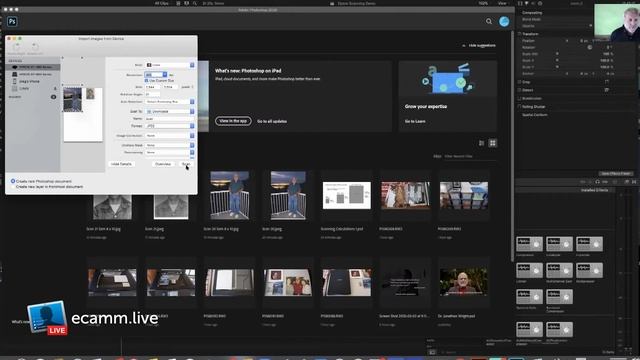Click the info inspector icon atop inspector
This screenshot has height=360, width=640.
(x=540, y=3)
